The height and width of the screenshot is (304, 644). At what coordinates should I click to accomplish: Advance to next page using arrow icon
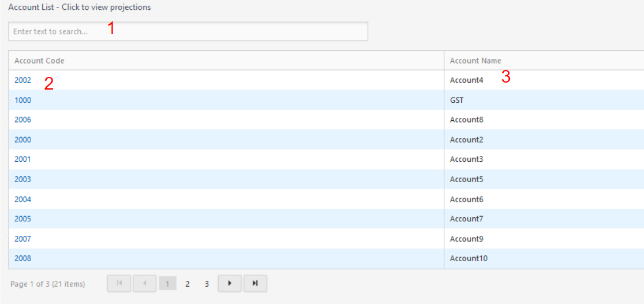(x=230, y=283)
